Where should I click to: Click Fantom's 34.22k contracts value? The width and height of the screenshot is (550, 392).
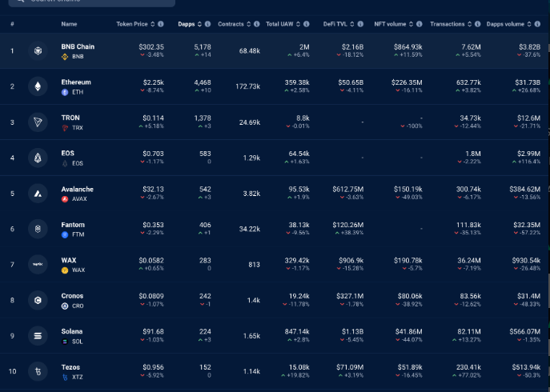(x=250, y=229)
